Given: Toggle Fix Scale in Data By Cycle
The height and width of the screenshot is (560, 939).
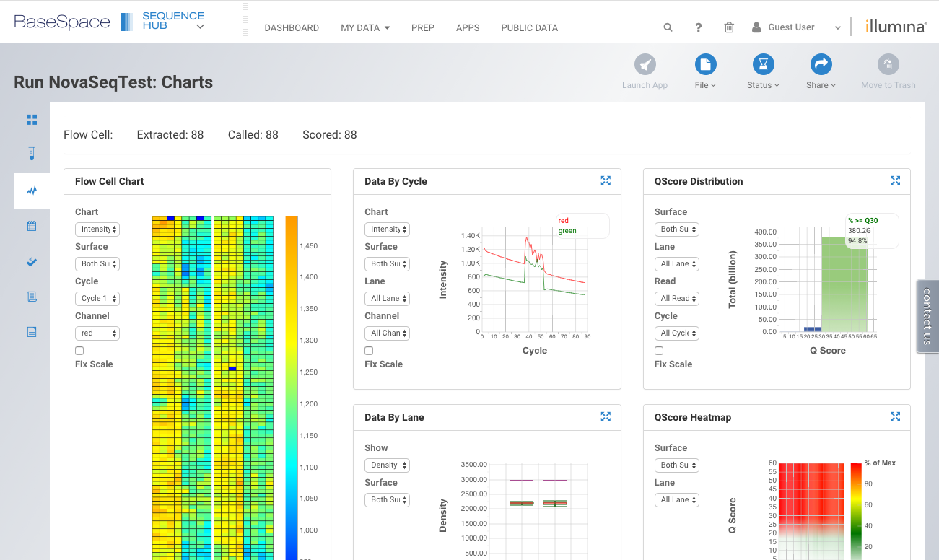Looking at the screenshot, I should (369, 351).
